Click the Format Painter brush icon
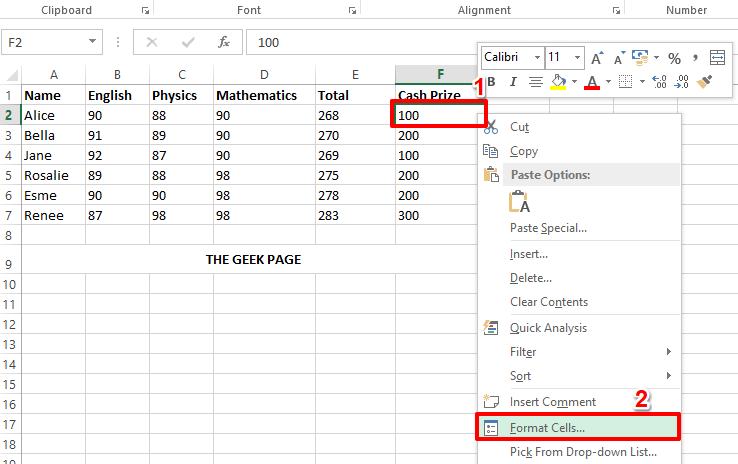Viewport: 738px width, 464px height. click(x=705, y=82)
